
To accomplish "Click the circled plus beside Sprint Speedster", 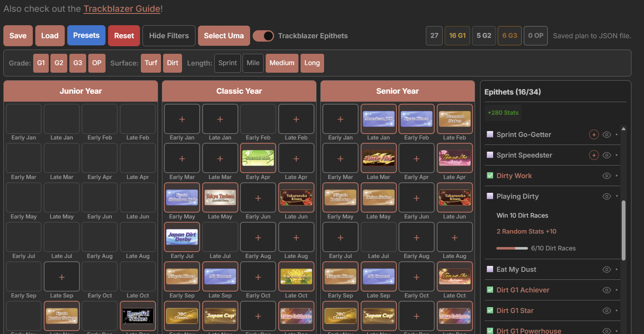I will point(594,155).
